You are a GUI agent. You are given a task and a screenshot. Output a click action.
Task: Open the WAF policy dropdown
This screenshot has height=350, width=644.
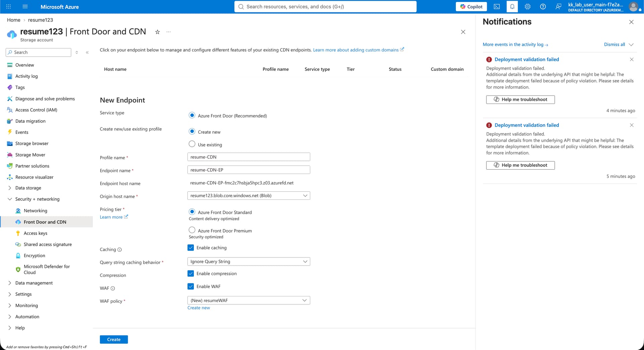coord(249,300)
